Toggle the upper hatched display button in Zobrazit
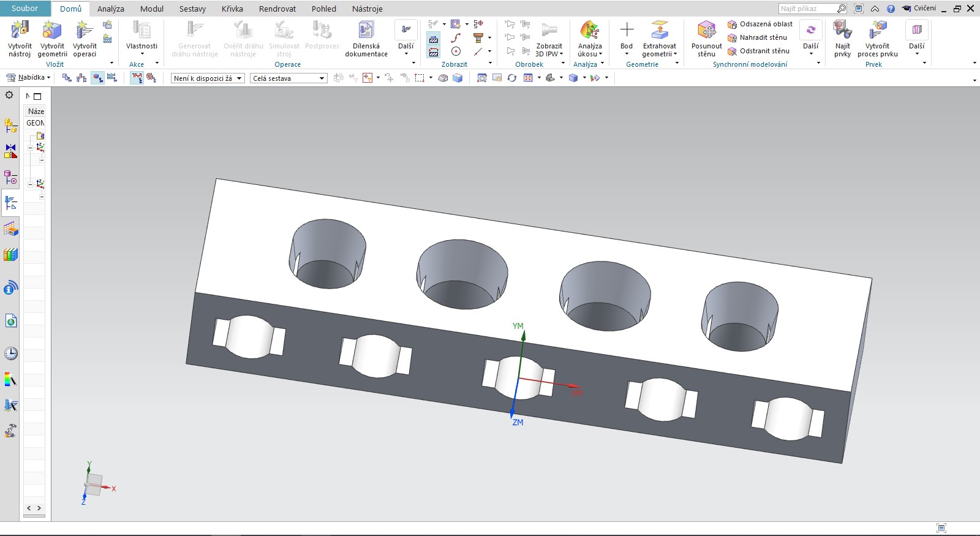The width and height of the screenshot is (980, 536). pos(434,39)
